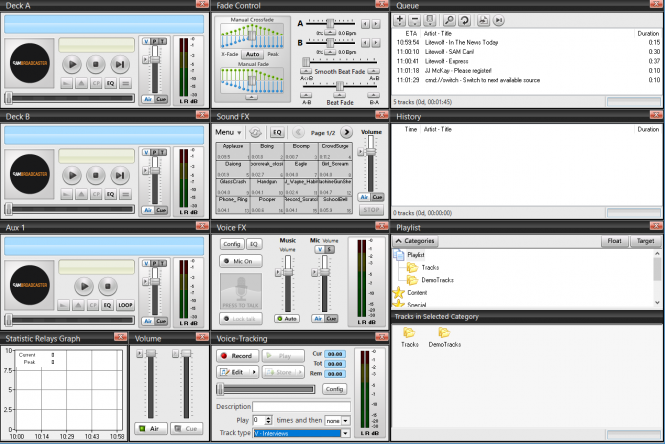
Task: Click Config in Voice-Tracking
Action: (334, 389)
